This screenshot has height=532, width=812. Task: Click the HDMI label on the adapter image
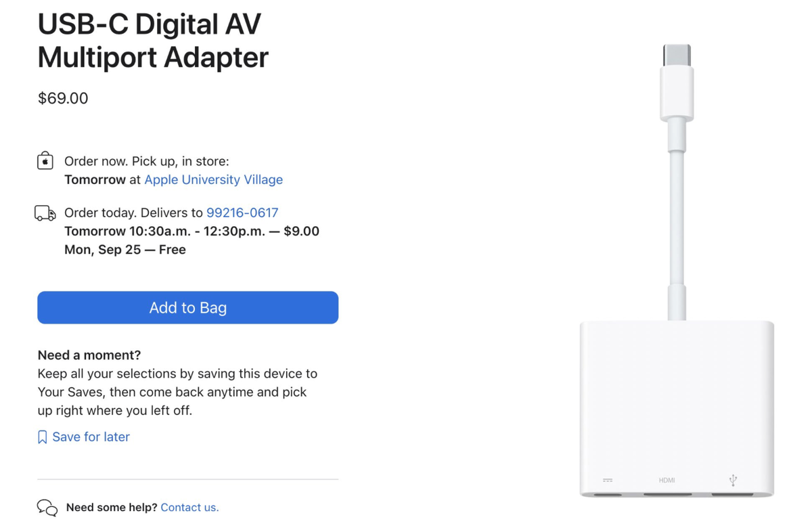click(667, 481)
